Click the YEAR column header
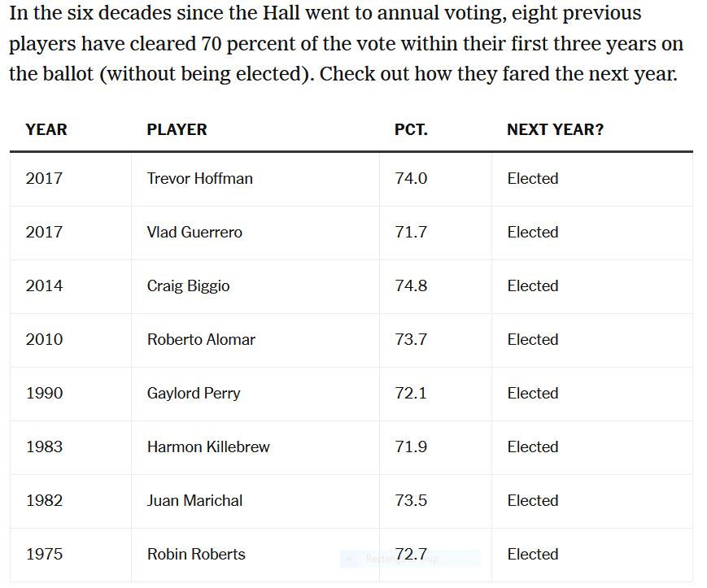Viewport: 707px width, 588px height. [x=46, y=129]
